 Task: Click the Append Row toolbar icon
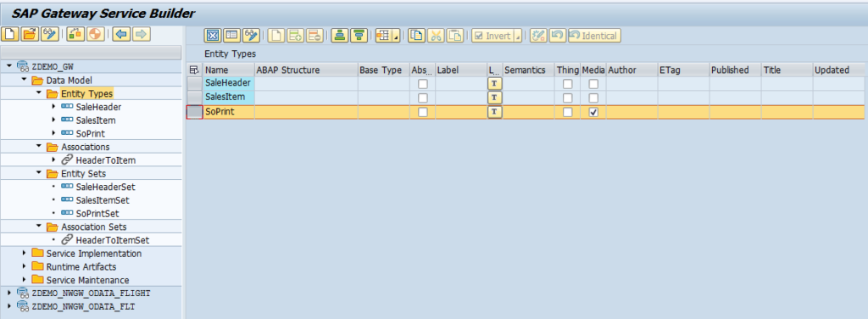(x=296, y=36)
